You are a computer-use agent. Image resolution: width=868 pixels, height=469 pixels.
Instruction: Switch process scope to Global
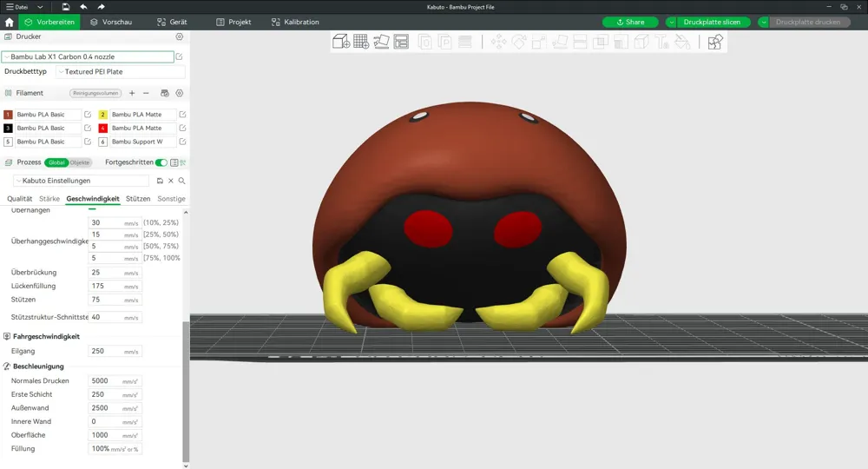coord(56,162)
